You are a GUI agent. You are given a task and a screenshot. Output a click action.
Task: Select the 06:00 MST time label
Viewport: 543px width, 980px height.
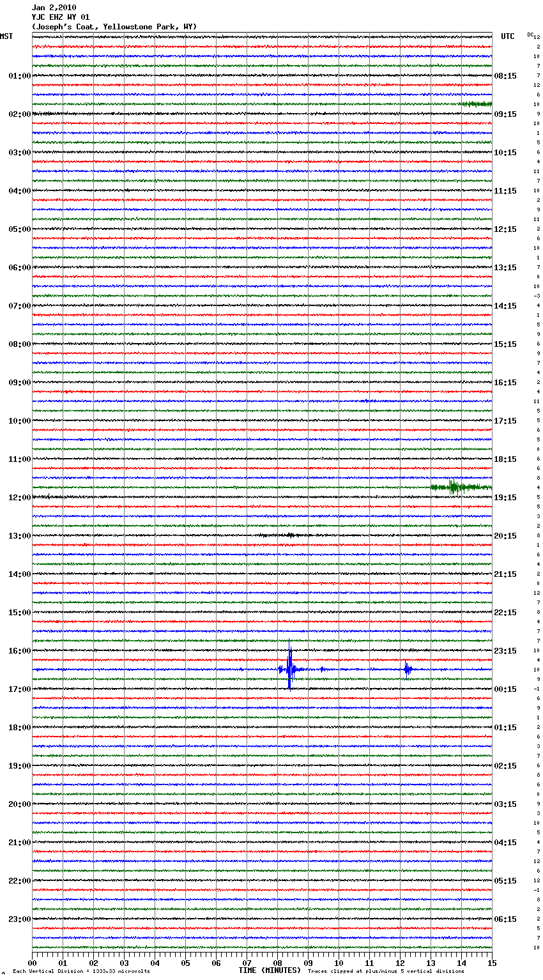coord(20,268)
